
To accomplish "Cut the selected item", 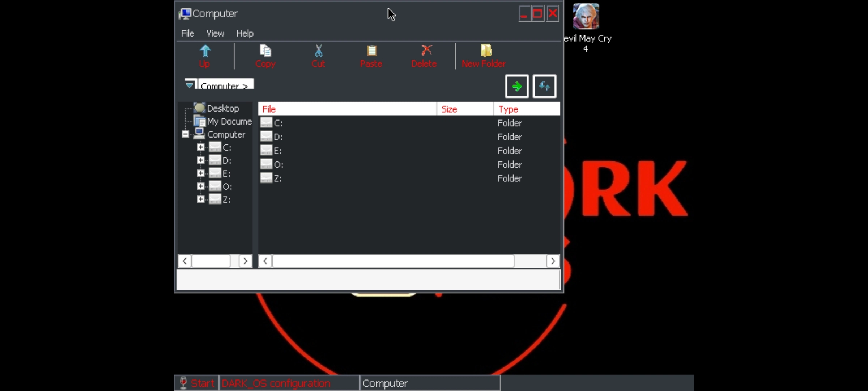I will coord(318,56).
